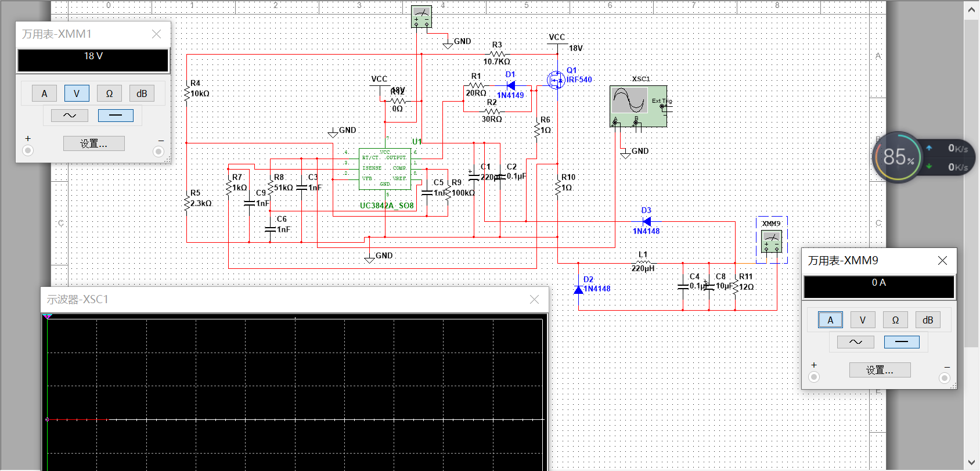Click the oscilloscope cursor marker at display top-left
The height and width of the screenshot is (471, 980).
pyautogui.click(x=48, y=317)
